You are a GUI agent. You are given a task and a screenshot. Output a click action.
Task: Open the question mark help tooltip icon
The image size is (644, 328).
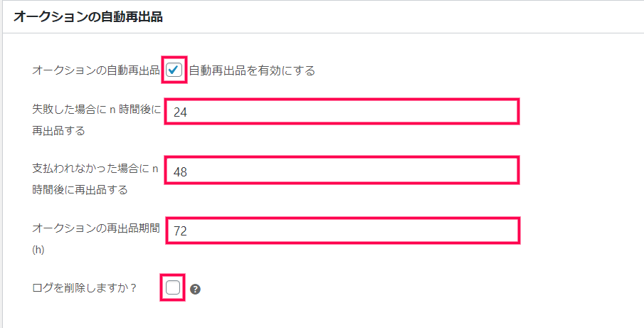(196, 290)
